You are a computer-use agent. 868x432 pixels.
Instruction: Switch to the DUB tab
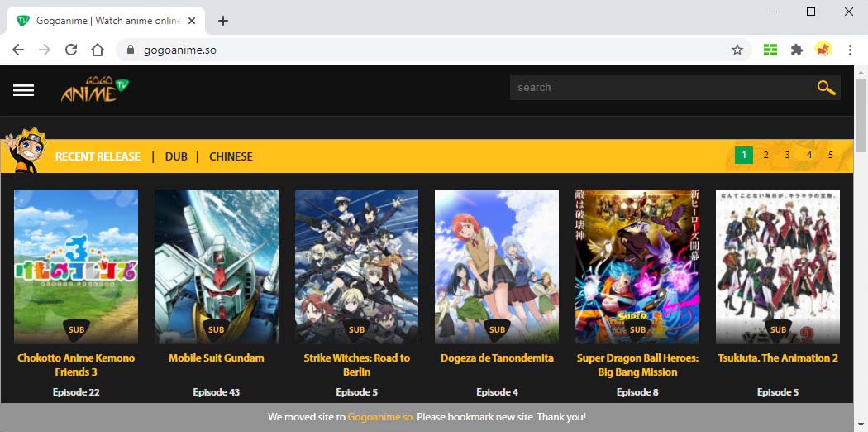pos(176,156)
